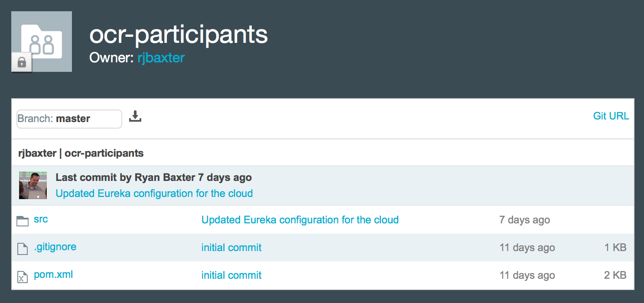Click ocr-participants in the repository breadcrumb
The height and width of the screenshot is (303, 644).
coord(104,153)
